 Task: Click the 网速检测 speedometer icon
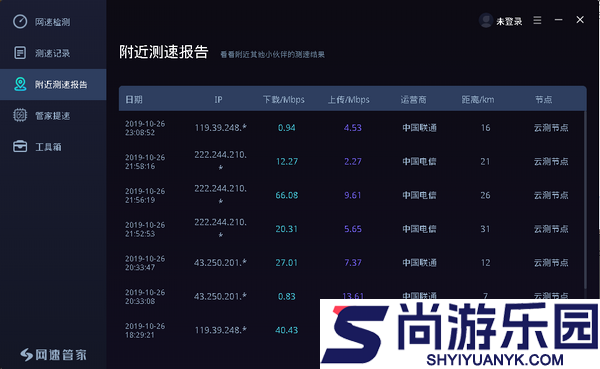(x=20, y=21)
